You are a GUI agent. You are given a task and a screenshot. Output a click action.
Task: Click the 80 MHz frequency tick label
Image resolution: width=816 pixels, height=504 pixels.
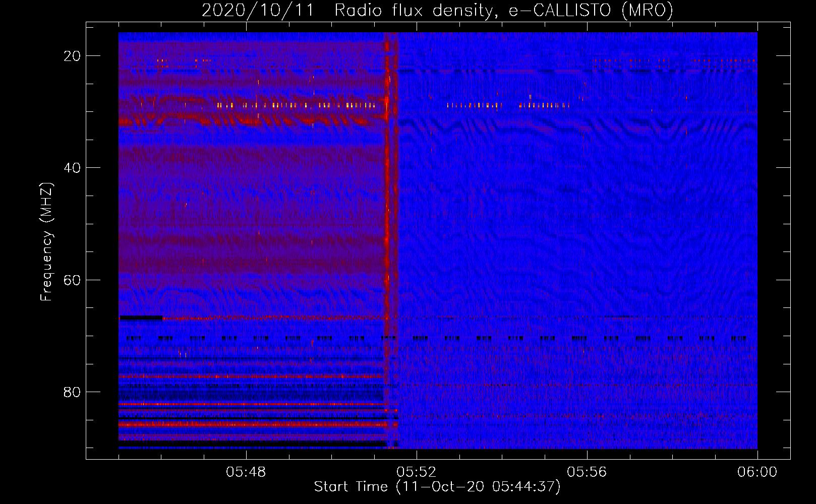pos(72,392)
